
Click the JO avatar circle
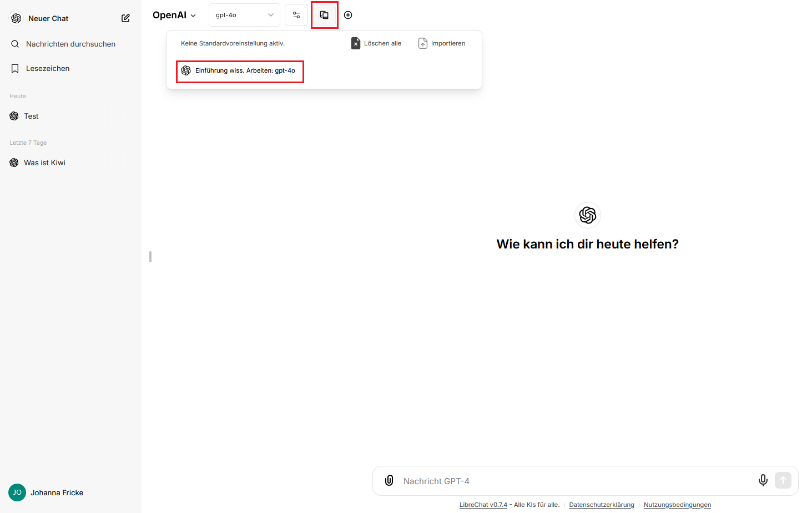[17, 492]
